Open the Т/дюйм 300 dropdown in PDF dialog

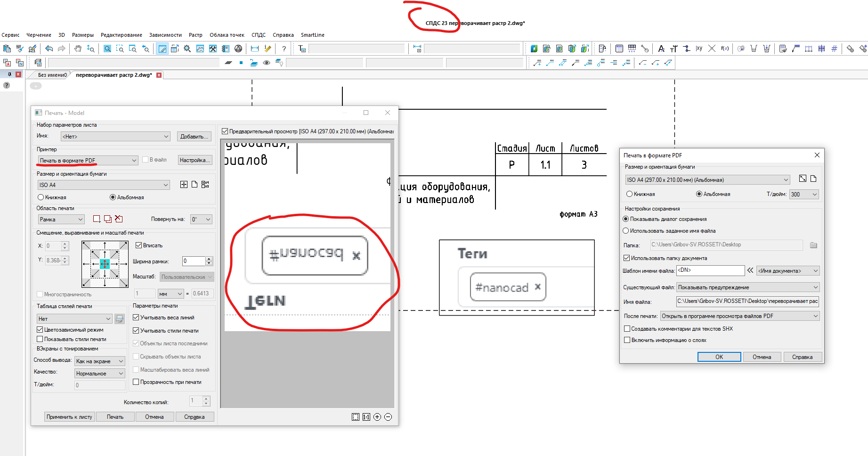click(x=804, y=195)
